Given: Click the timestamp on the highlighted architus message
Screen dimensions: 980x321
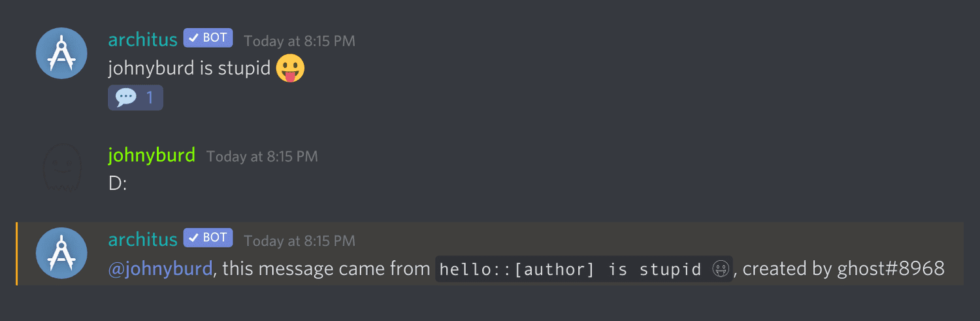Looking at the screenshot, I should (299, 241).
